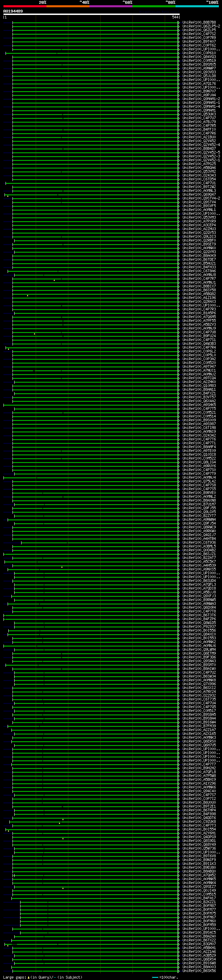Viewport: 222px width, 980px height.
Task: Select hit label UniRef100_A7PF55
Action: (199, 321)
